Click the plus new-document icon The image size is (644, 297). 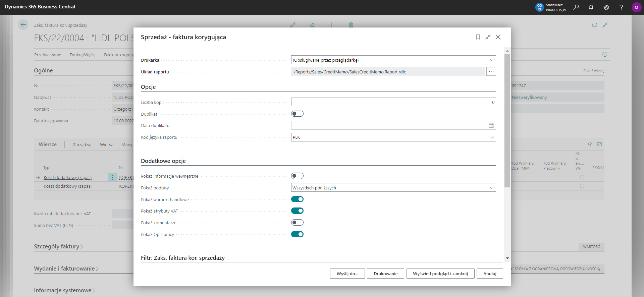[331, 25]
